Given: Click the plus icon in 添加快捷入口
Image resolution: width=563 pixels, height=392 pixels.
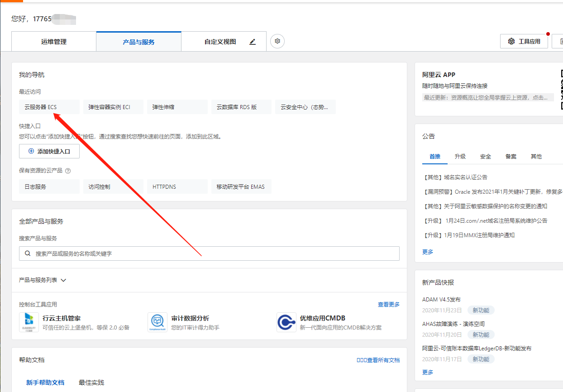Looking at the screenshot, I should tap(31, 151).
